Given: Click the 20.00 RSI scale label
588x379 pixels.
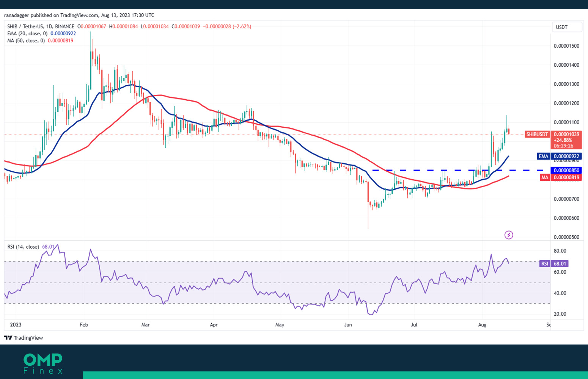Looking at the screenshot, I should point(560,314).
